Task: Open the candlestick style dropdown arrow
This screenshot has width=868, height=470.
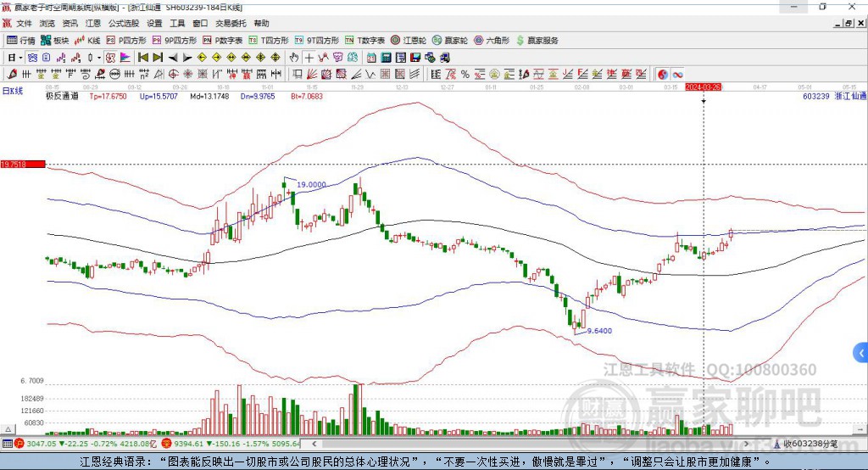Action: click(x=99, y=58)
